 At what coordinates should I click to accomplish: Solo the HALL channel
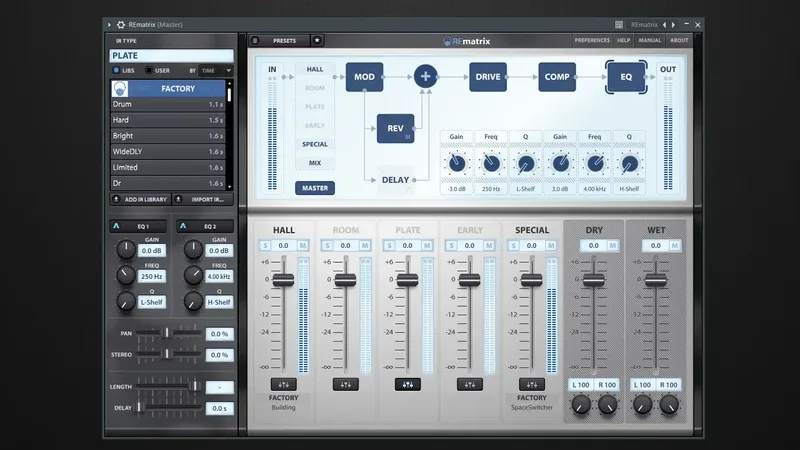pyautogui.click(x=265, y=246)
